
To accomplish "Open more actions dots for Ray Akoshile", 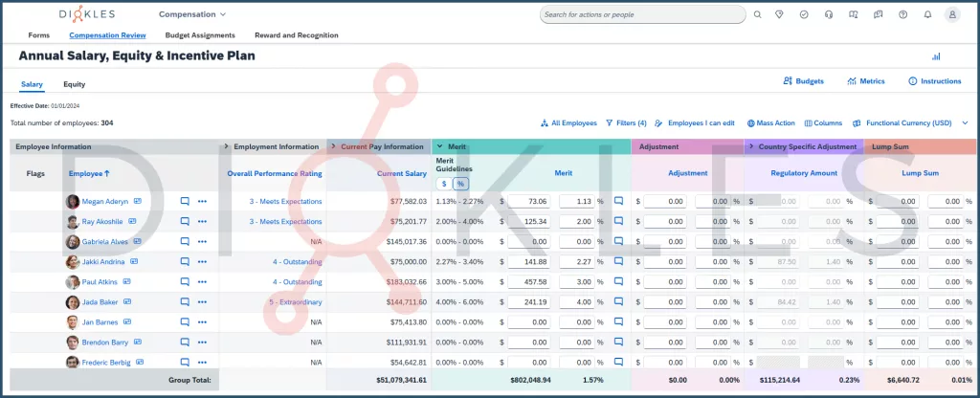I will (x=202, y=222).
